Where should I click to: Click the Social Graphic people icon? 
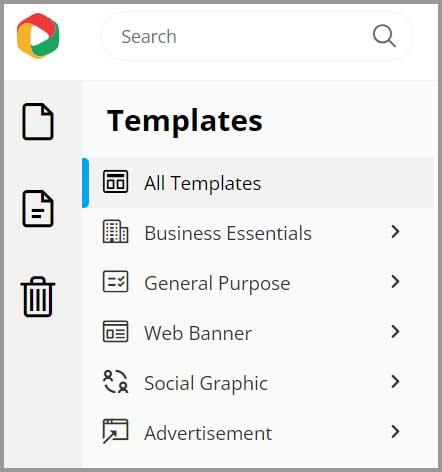[115, 381]
